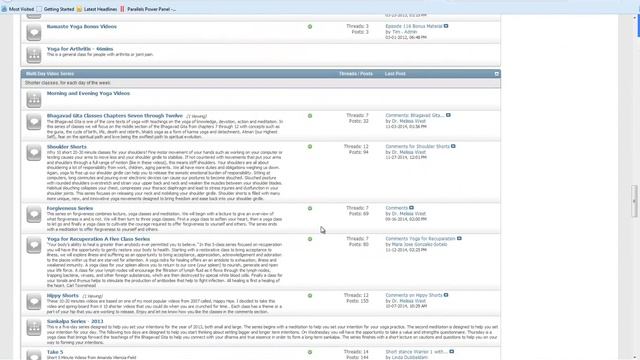This screenshot has height=360, width=640.
Task: Open Bhagavad Gita Classes Chapters Seven through Twelve
Action: (115, 116)
